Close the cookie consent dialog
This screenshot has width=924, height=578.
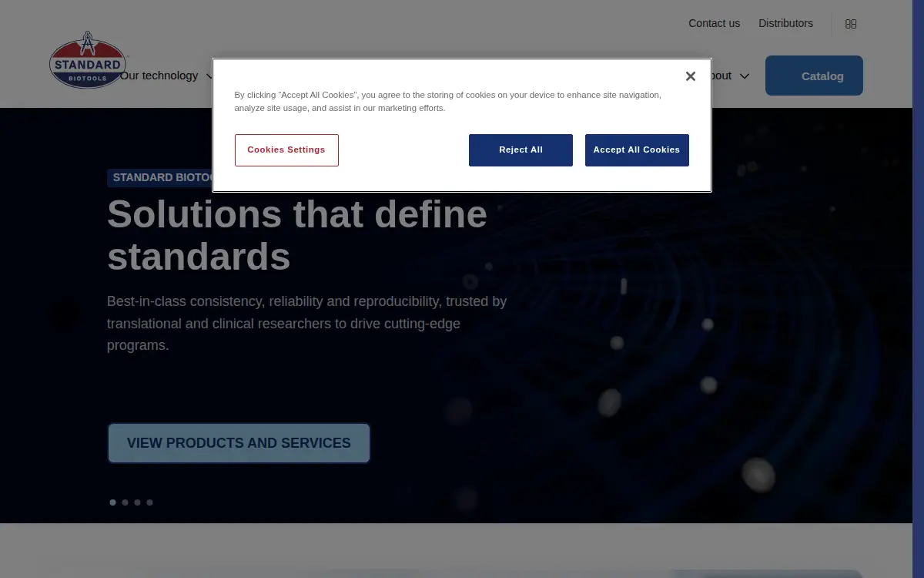click(690, 76)
